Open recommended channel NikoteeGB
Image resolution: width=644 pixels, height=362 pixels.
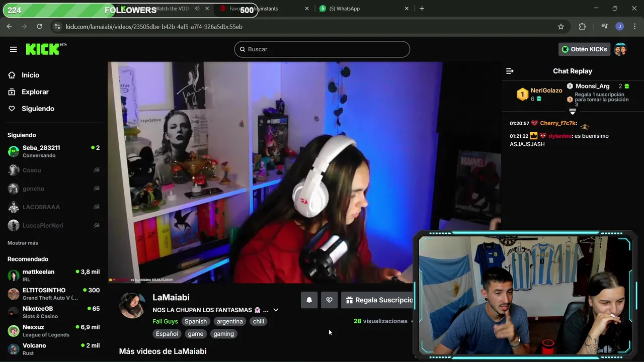click(x=53, y=312)
